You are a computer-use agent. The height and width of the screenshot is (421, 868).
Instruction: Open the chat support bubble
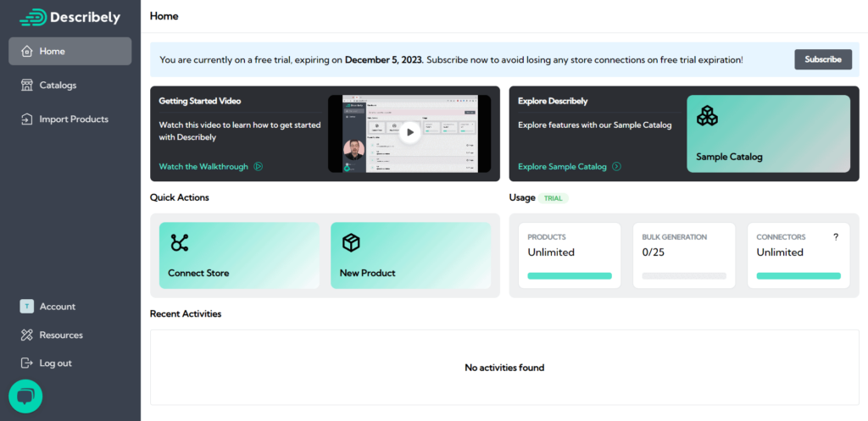(25, 396)
